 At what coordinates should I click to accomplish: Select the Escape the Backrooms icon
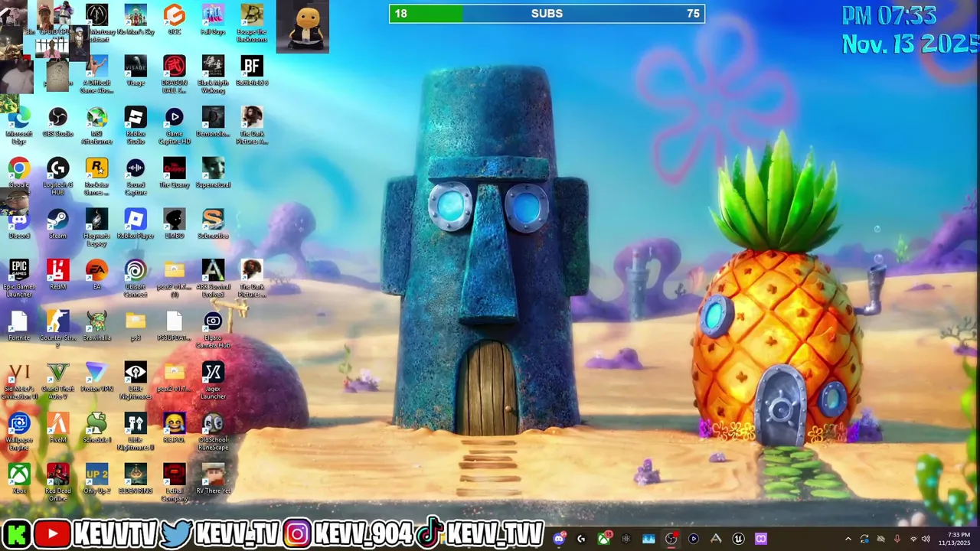[x=252, y=23]
